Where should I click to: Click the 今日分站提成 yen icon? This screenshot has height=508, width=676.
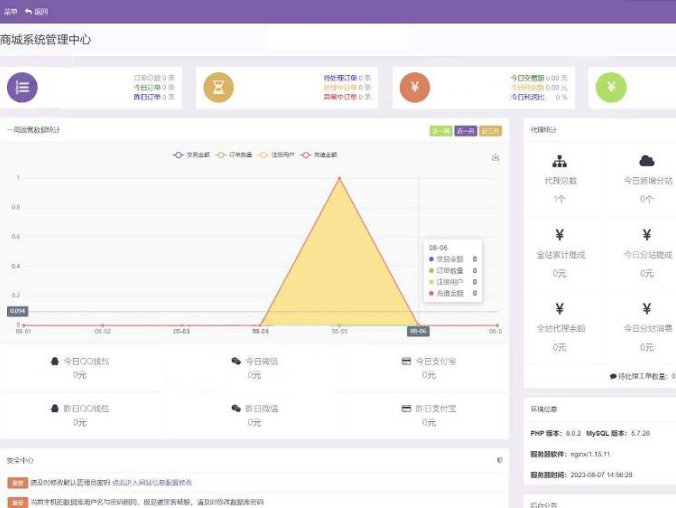647,235
